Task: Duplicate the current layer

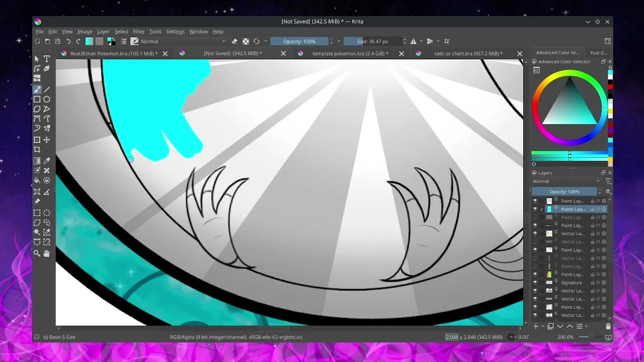Action: (550, 326)
